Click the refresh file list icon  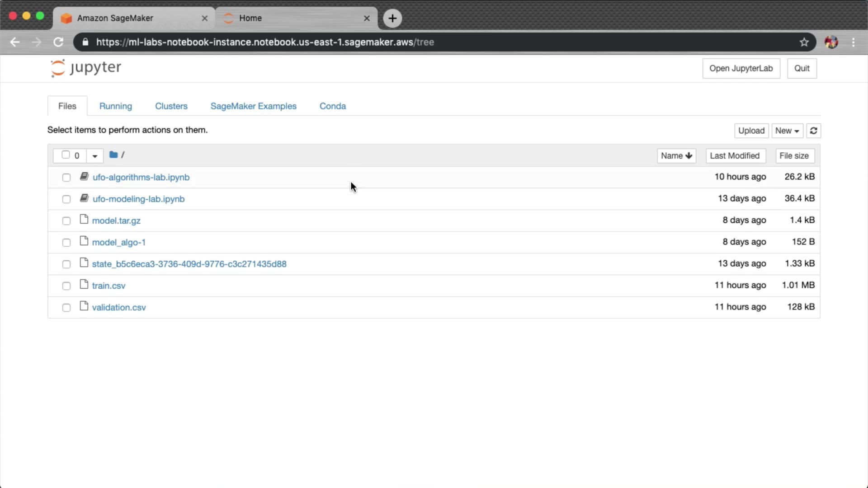pyautogui.click(x=813, y=131)
